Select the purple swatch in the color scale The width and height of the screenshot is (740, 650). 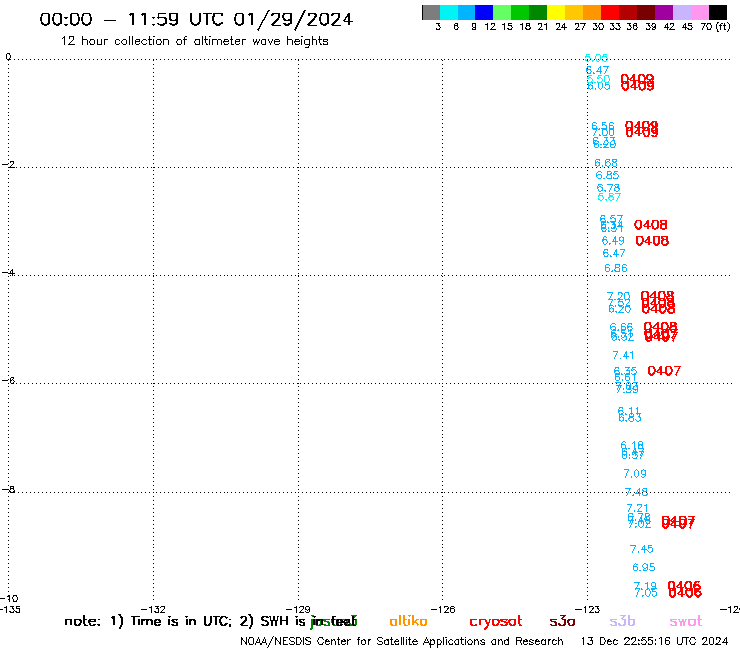664,12
